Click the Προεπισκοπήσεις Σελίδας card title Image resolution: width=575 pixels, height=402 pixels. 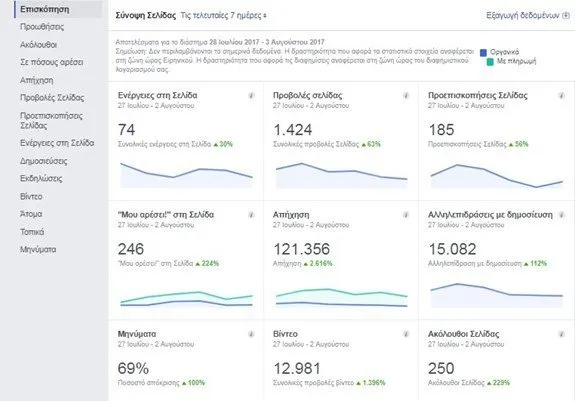click(478, 95)
